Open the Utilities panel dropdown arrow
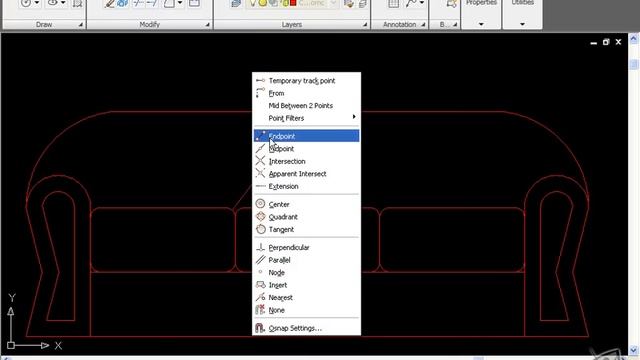The image size is (640, 360). pyautogui.click(x=522, y=24)
